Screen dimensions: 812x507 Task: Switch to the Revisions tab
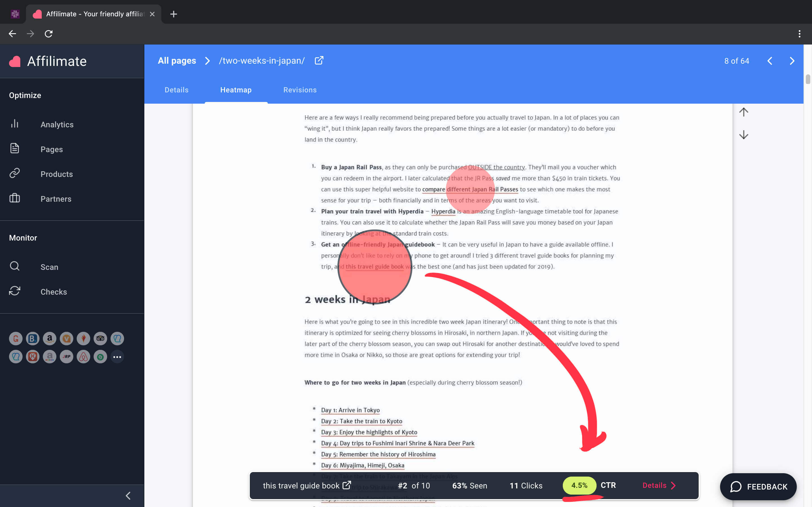[x=300, y=90]
